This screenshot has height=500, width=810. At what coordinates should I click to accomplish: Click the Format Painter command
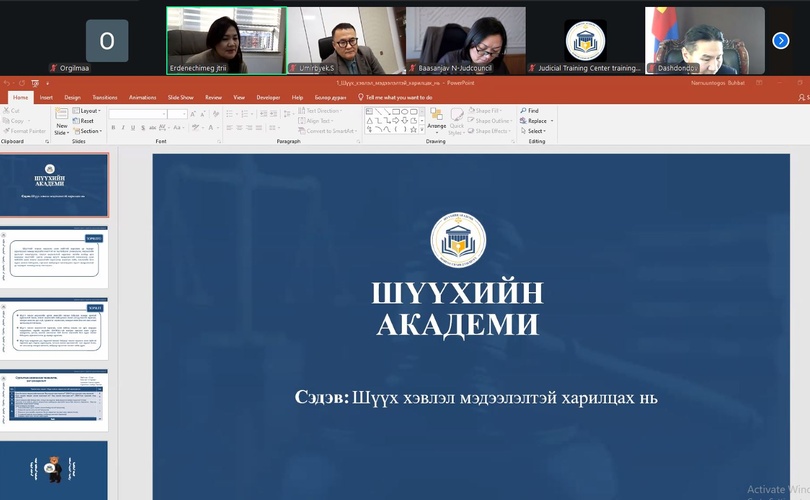tap(24, 131)
